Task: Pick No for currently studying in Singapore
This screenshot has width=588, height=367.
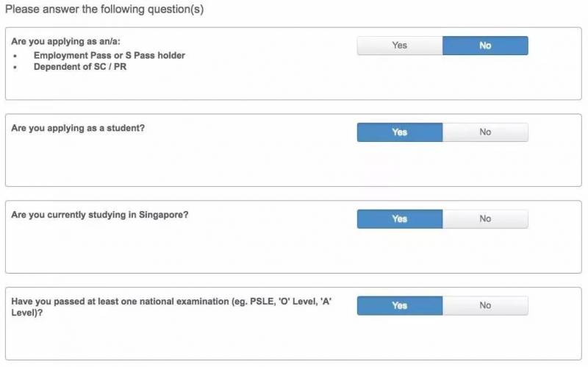Action: click(x=485, y=219)
